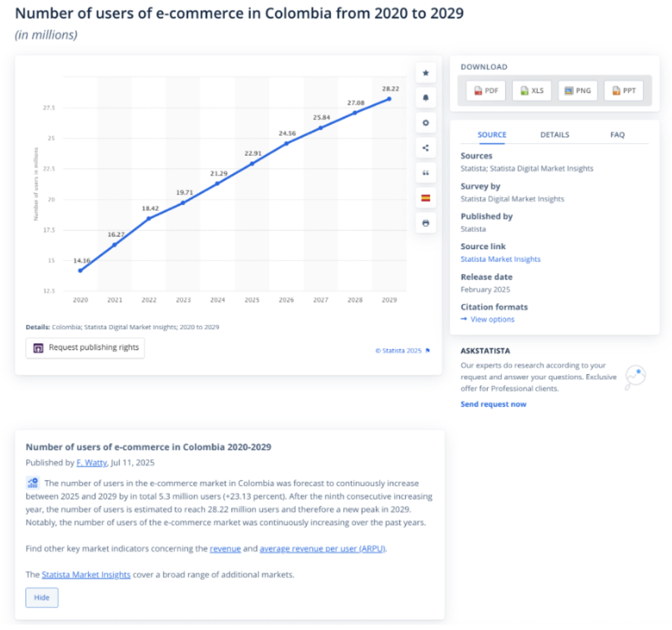
Task: Download the chart as PDF
Action: [x=486, y=91]
